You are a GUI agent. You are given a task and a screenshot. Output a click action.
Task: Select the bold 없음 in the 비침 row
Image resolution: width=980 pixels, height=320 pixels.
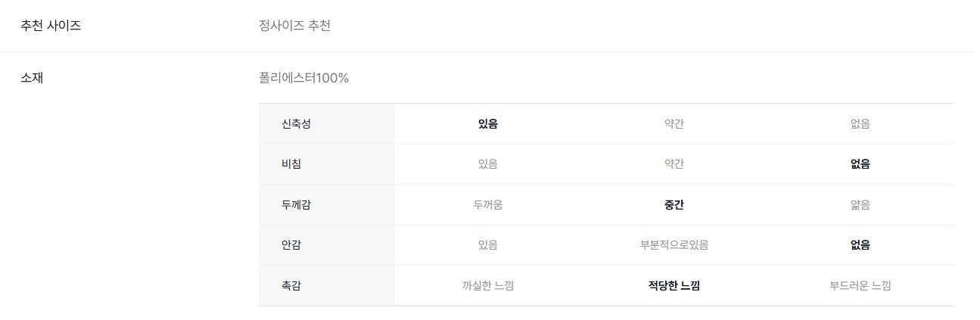(860, 164)
